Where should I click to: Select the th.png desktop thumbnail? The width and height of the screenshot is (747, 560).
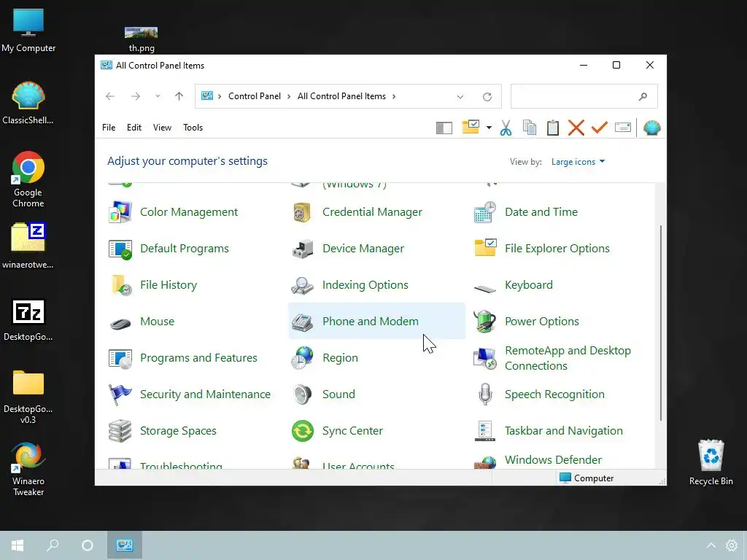pos(141,32)
